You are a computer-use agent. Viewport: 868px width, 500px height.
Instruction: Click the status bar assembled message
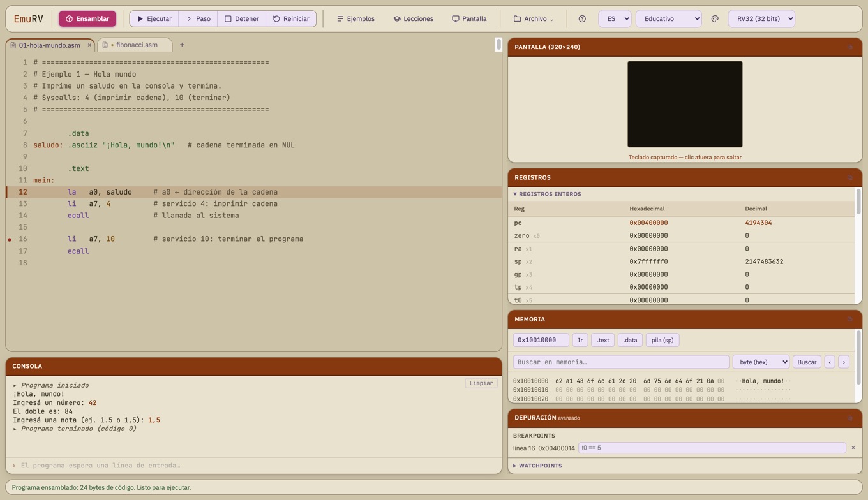(101, 488)
